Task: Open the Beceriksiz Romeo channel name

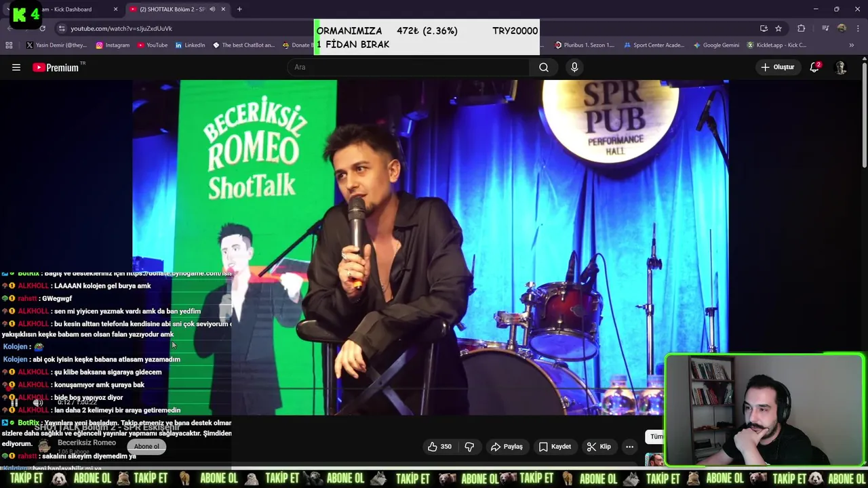Action: 87,443
